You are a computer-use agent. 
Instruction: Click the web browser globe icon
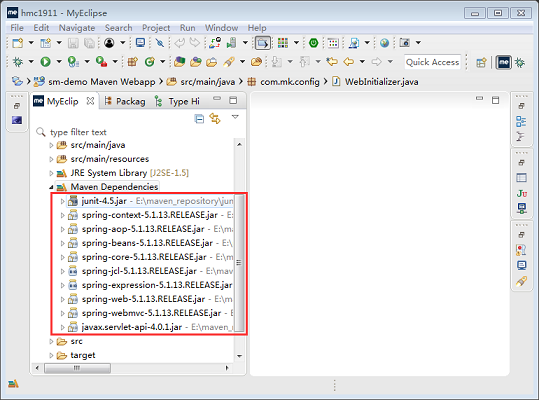pos(385,43)
